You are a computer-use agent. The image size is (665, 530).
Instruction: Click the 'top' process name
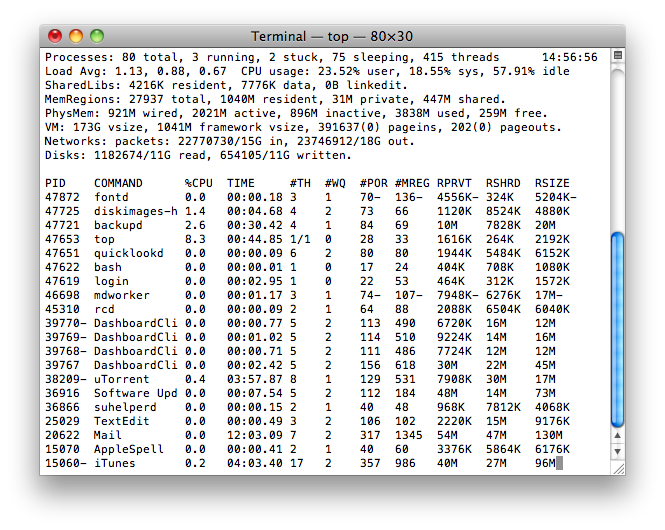pyautogui.click(x=104, y=239)
